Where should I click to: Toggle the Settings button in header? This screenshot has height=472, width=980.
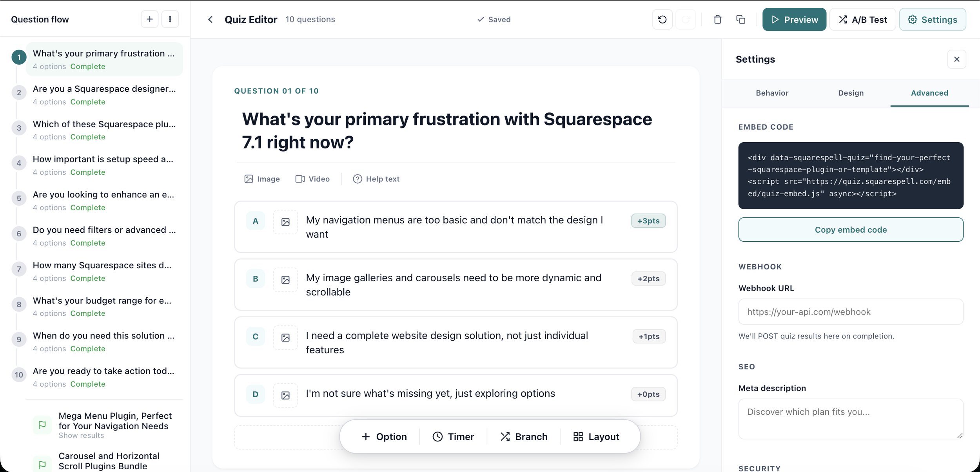click(x=932, y=20)
